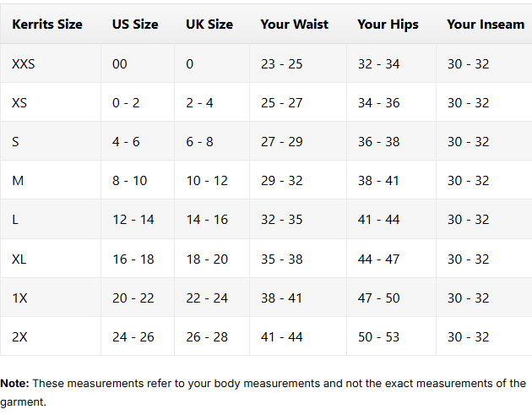Select the XL size row label

coord(19,259)
